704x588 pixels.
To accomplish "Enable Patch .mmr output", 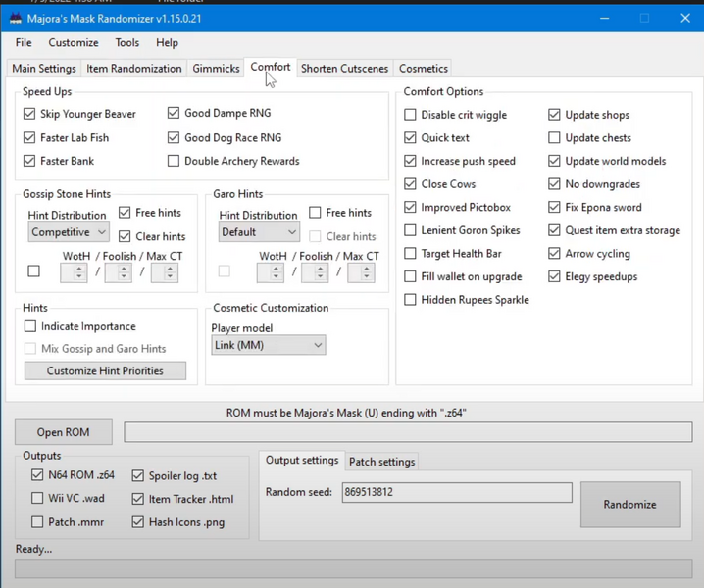I will pos(37,522).
